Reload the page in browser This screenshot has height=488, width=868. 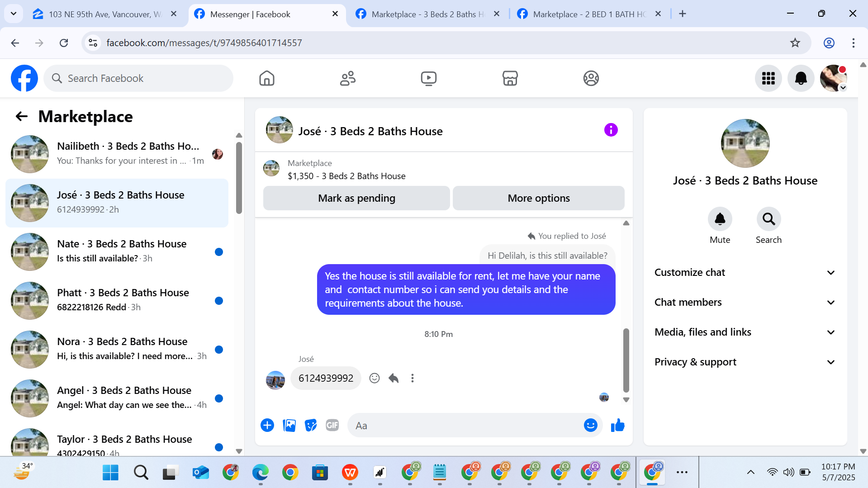(64, 43)
